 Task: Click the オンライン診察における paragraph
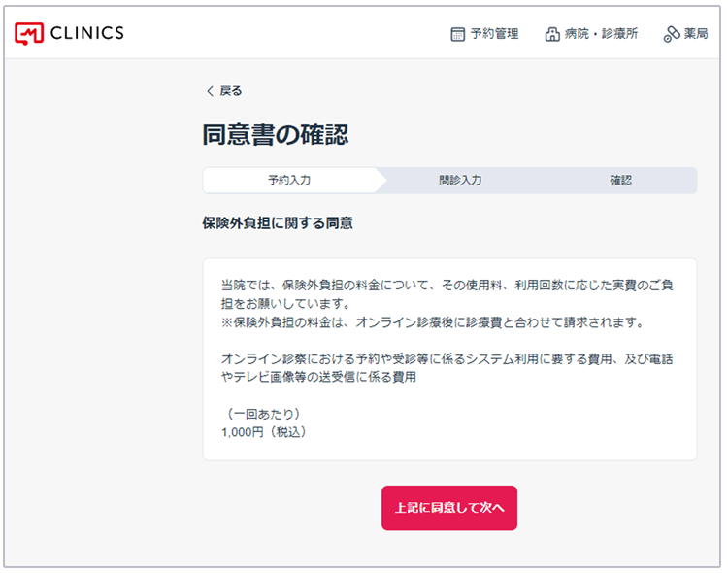(x=447, y=368)
